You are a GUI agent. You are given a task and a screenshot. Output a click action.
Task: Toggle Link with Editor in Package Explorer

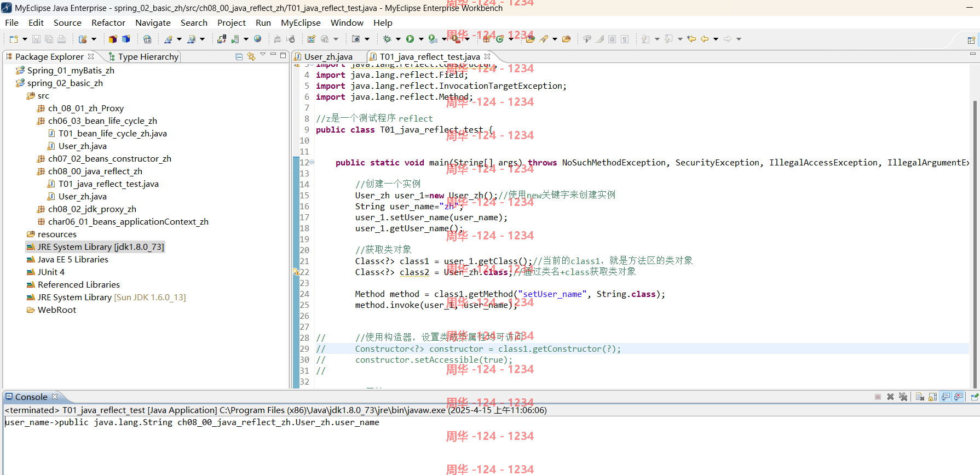click(x=251, y=56)
